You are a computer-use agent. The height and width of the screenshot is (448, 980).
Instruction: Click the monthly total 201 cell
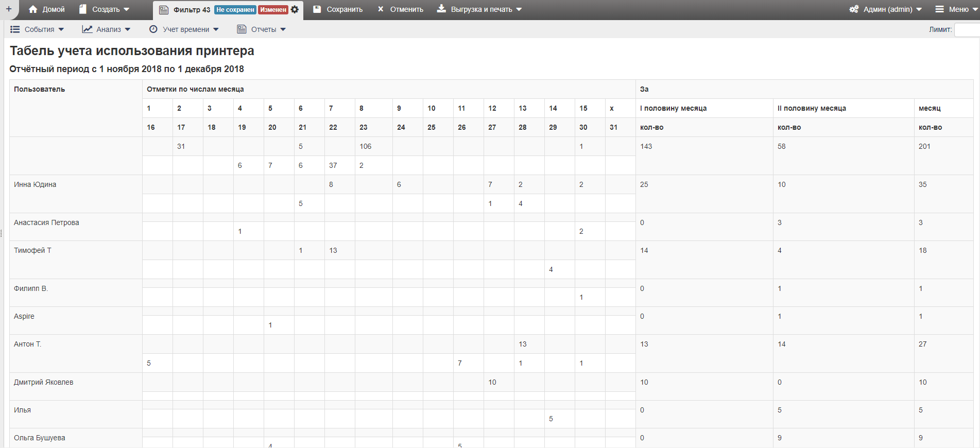924,147
